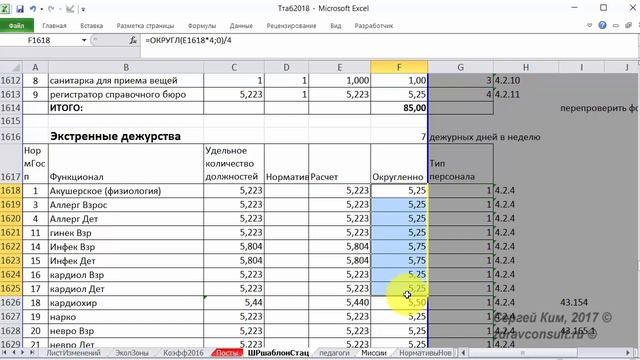Screen dimensions: 640x360
Task: Click the ИТОГО: cell
Action: coord(126,108)
